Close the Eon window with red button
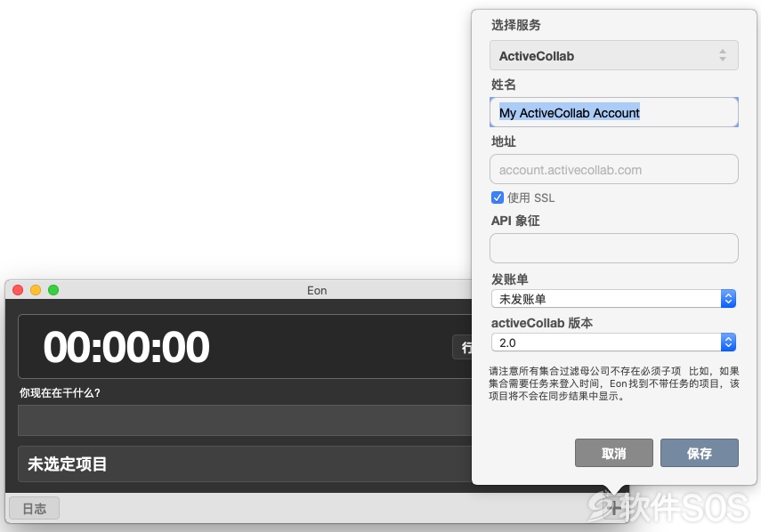 (x=18, y=290)
